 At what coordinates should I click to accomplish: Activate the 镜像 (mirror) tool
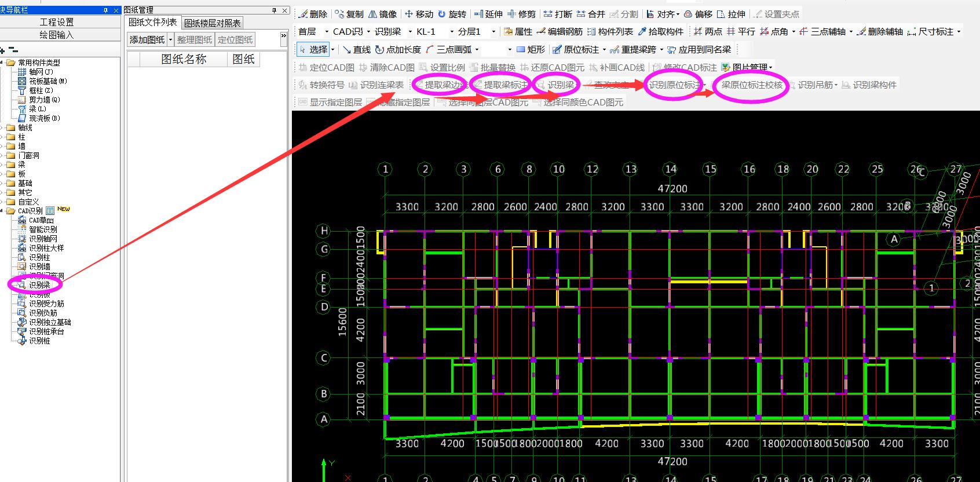pyautogui.click(x=383, y=14)
